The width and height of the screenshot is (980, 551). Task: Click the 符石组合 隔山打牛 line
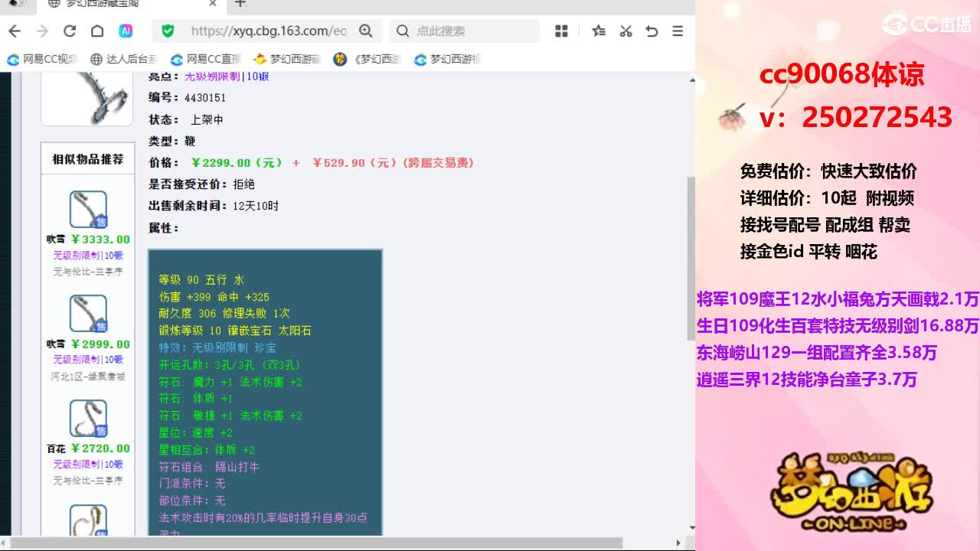(x=209, y=467)
